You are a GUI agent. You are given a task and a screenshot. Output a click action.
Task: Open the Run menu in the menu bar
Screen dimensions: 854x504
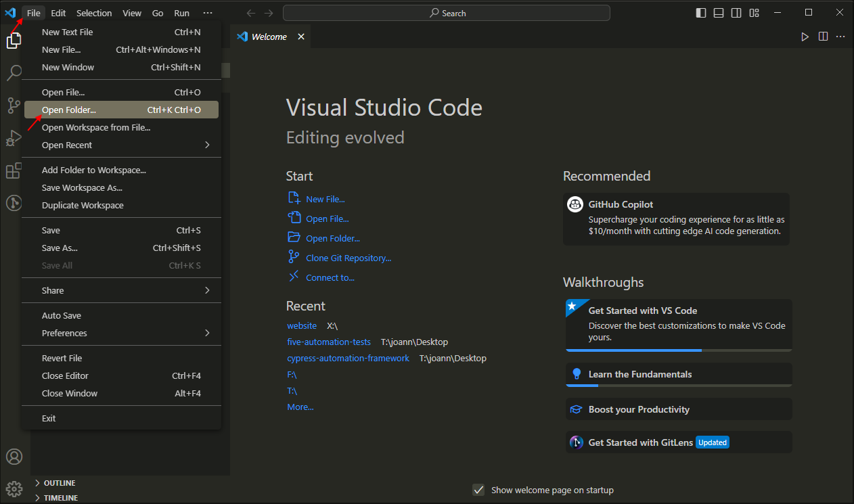pyautogui.click(x=181, y=13)
